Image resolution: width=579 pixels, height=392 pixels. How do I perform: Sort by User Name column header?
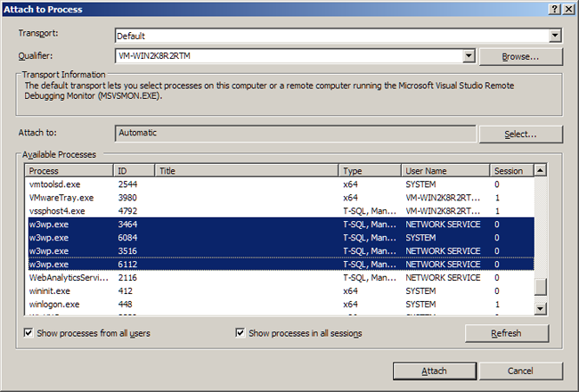[x=445, y=170]
